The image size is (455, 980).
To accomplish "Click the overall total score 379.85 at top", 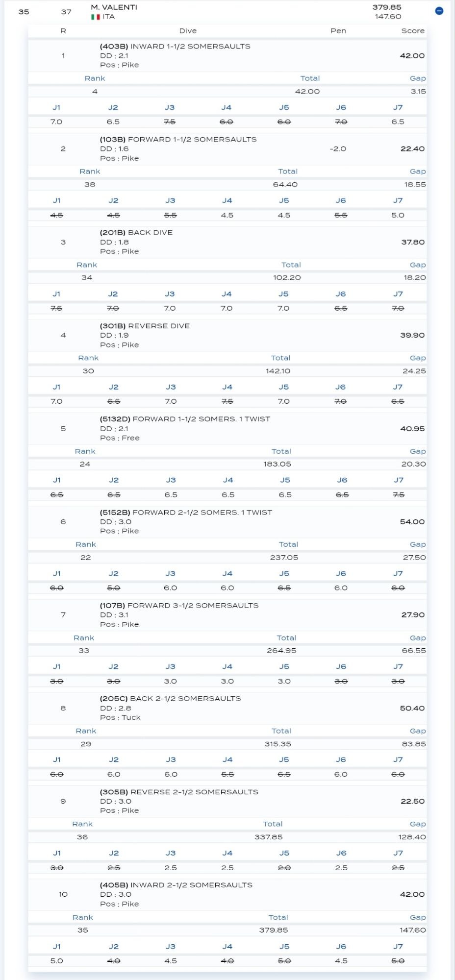I will pos(387,7).
